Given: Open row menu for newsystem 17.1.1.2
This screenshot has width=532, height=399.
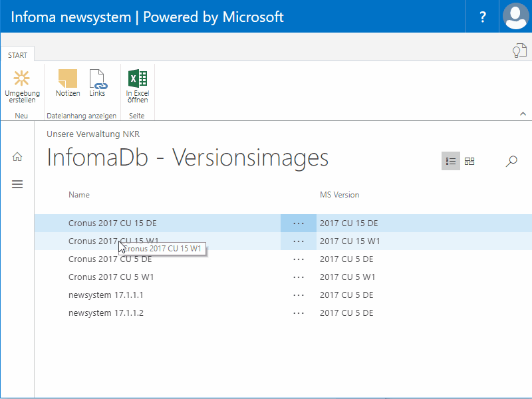Looking at the screenshot, I should [x=299, y=313].
